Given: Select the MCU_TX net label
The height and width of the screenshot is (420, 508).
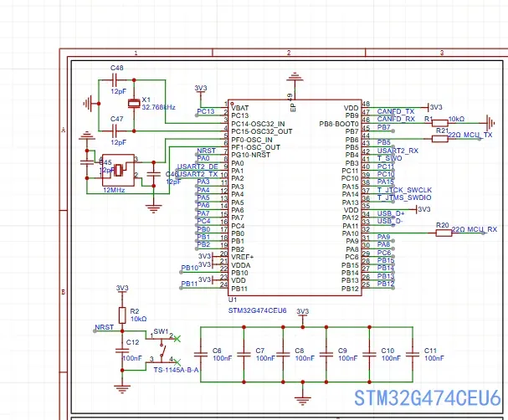Looking at the screenshot, I should pos(478,135).
